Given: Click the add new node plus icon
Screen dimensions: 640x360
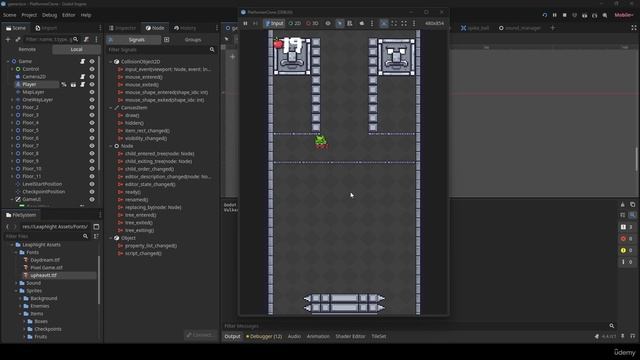Looking at the screenshot, I should coord(8,40).
